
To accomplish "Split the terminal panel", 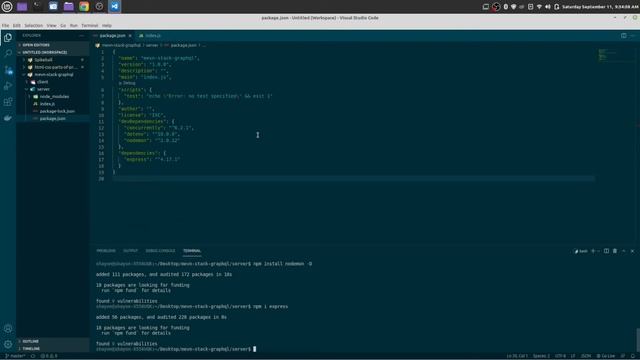I will coord(607,251).
